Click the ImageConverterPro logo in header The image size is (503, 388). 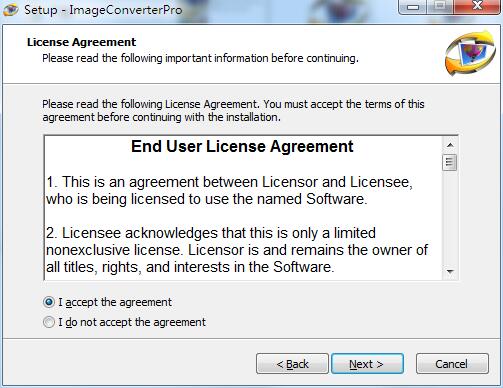[x=470, y=53]
